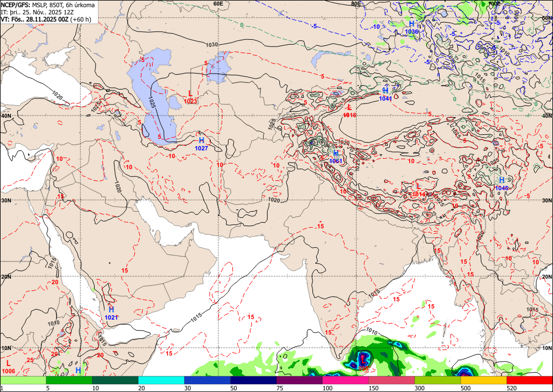Click the H 1041 high pressure marker
Image resolution: width=553 pixels, height=392 pixels.
(x=385, y=95)
